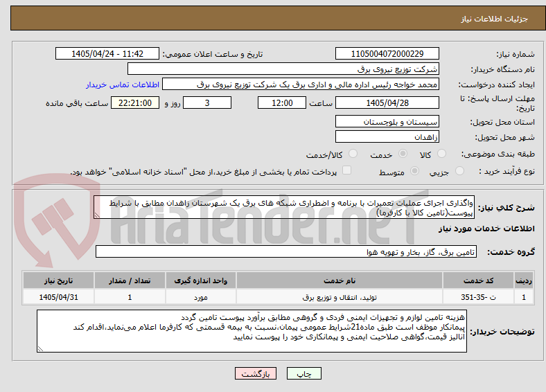Click the remaining time field 22:21:00
Image resolution: width=546 pixels, height=392 pixels.
[x=134, y=103]
